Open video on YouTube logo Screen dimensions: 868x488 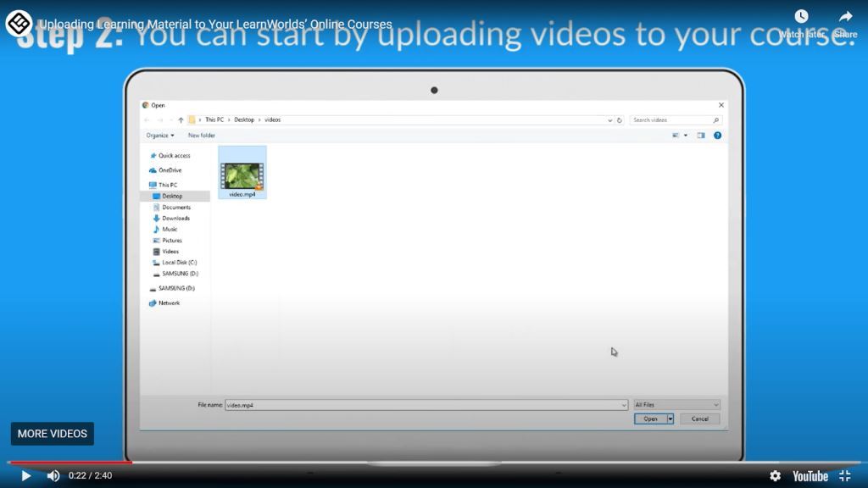click(810, 476)
